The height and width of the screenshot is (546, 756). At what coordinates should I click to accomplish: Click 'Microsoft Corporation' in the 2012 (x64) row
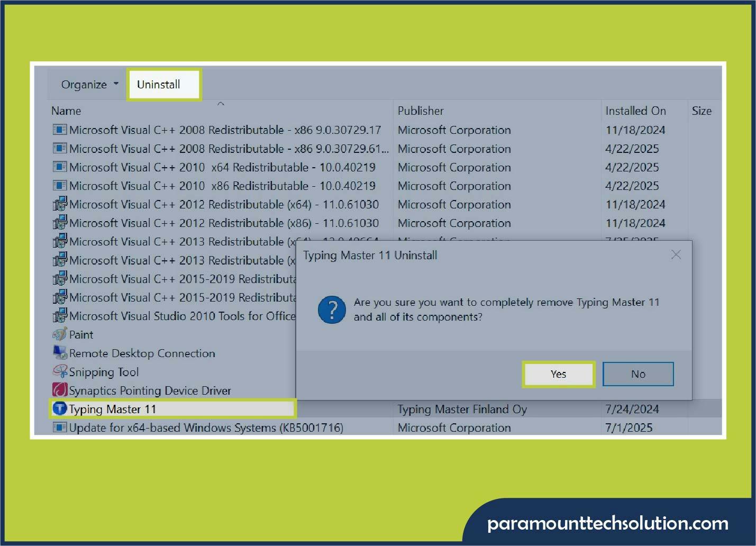point(454,204)
